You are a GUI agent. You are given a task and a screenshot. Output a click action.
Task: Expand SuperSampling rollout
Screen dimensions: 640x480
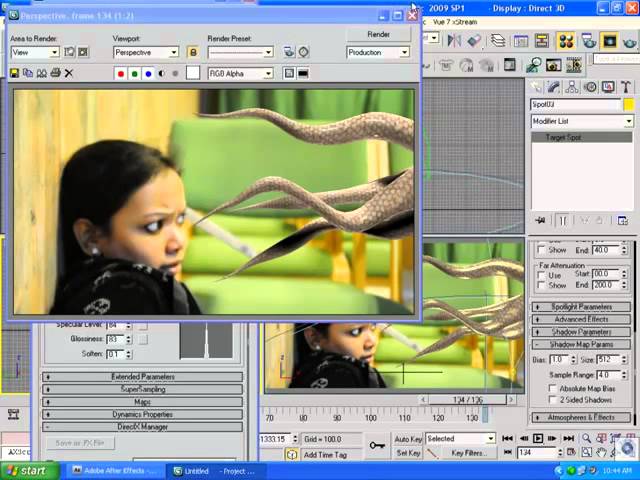[142, 389]
